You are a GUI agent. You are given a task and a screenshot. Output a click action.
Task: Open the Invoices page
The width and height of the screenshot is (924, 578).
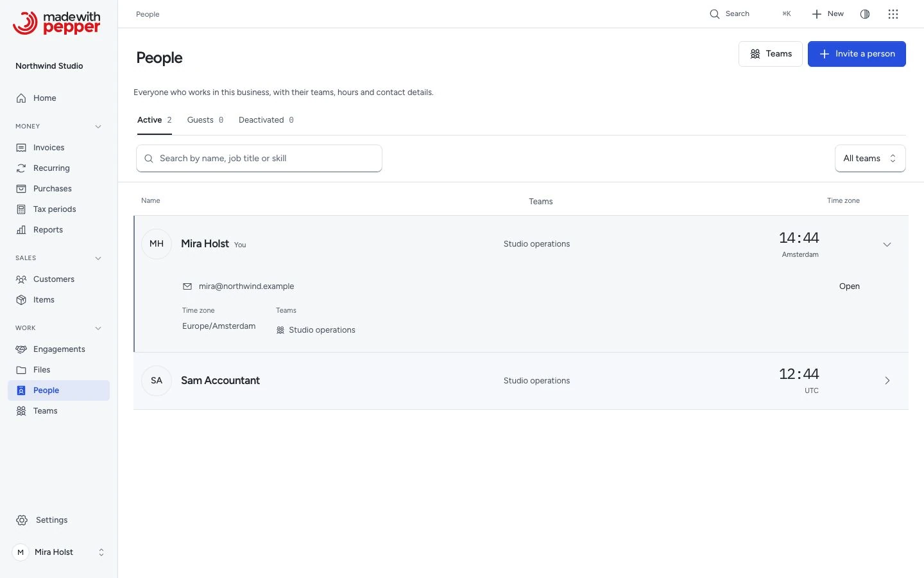click(58, 148)
